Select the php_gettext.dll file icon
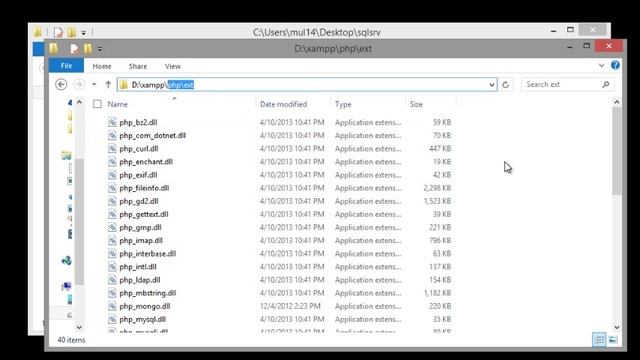The image size is (640, 360). [x=112, y=214]
